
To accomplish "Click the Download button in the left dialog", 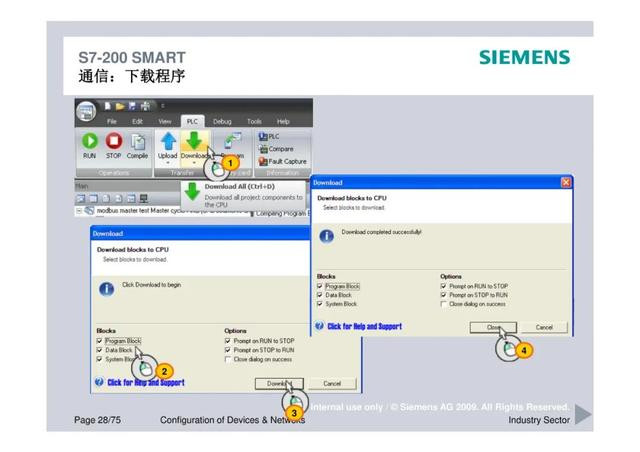I will pos(279,383).
